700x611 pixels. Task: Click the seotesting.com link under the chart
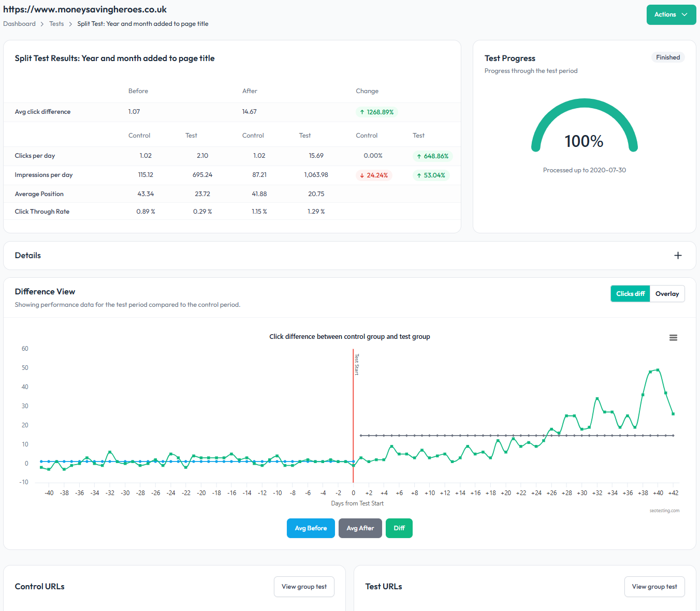665,511
